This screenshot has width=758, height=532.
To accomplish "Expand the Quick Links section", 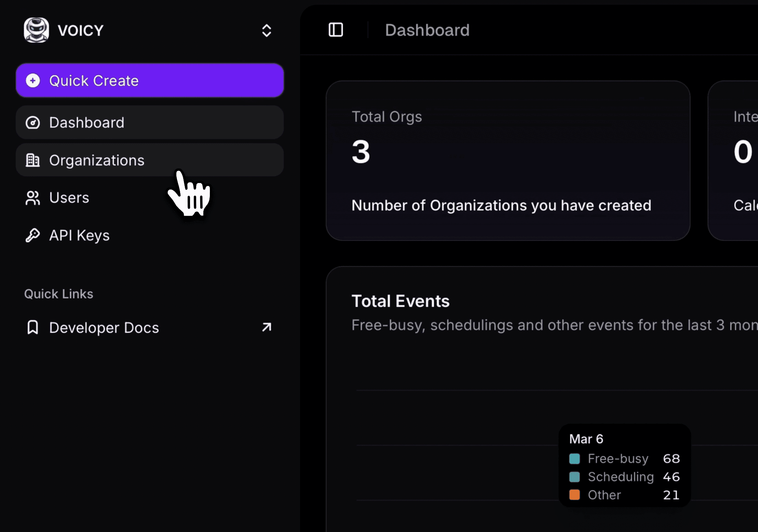I will tap(58, 294).
